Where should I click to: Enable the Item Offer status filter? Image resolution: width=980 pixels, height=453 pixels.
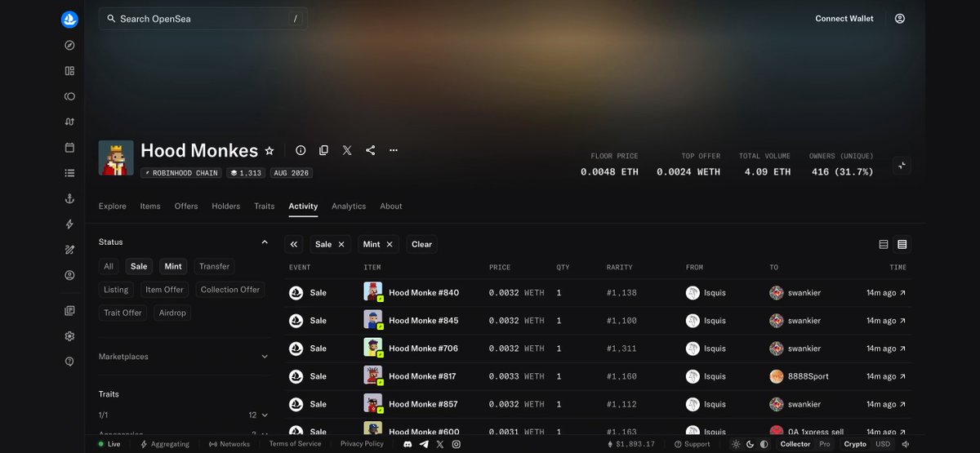coord(164,290)
